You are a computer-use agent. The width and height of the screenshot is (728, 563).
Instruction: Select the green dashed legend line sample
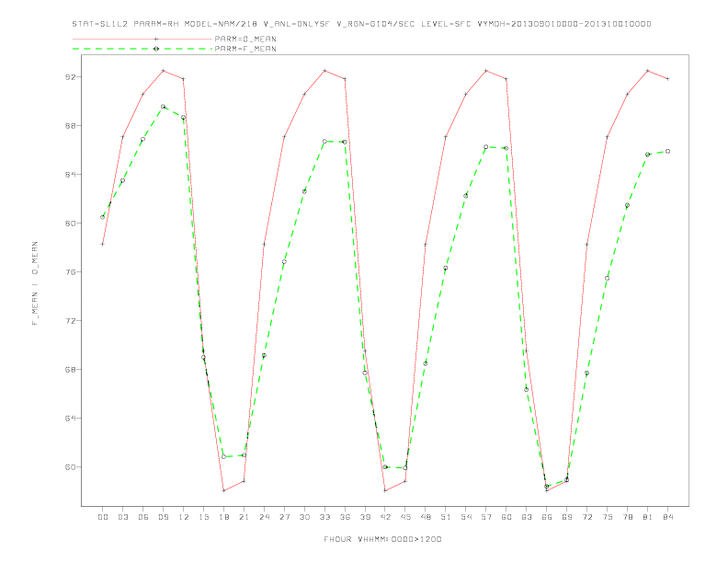[x=142, y=49]
